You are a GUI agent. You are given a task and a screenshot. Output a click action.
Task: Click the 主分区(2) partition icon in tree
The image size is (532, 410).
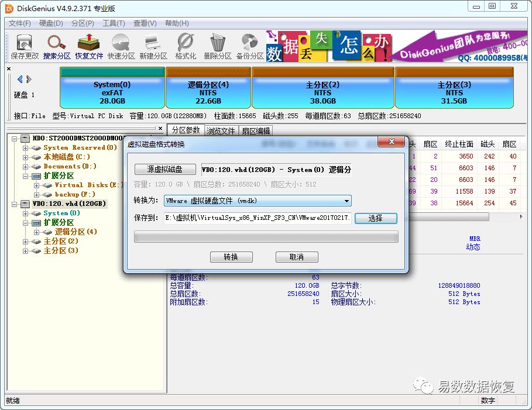point(36,242)
